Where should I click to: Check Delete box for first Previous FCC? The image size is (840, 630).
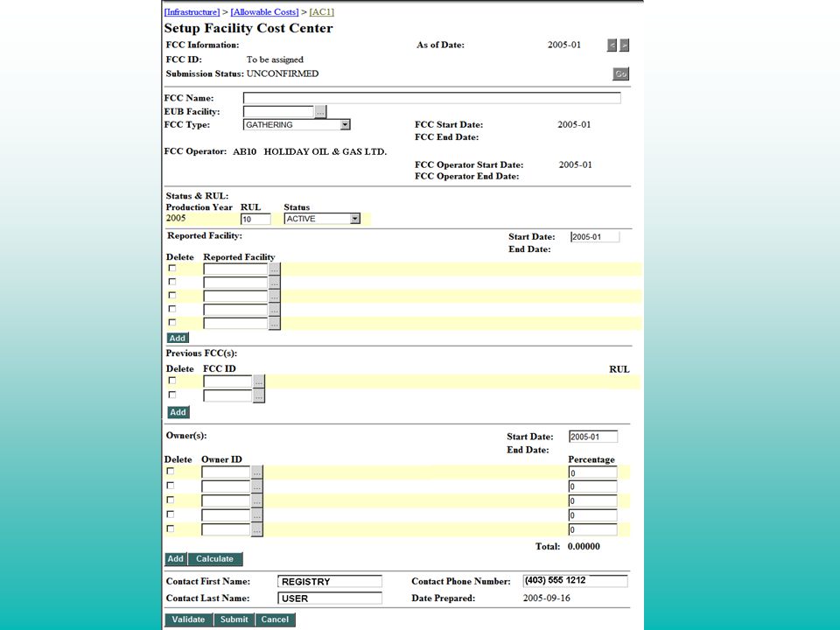coord(172,381)
